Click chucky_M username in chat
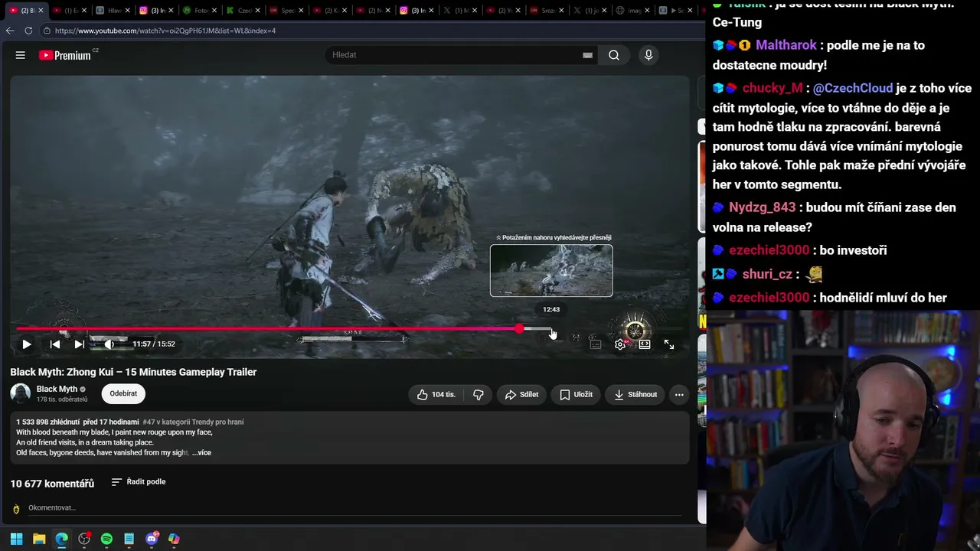Viewport: 980px width, 551px height. click(773, 88)
